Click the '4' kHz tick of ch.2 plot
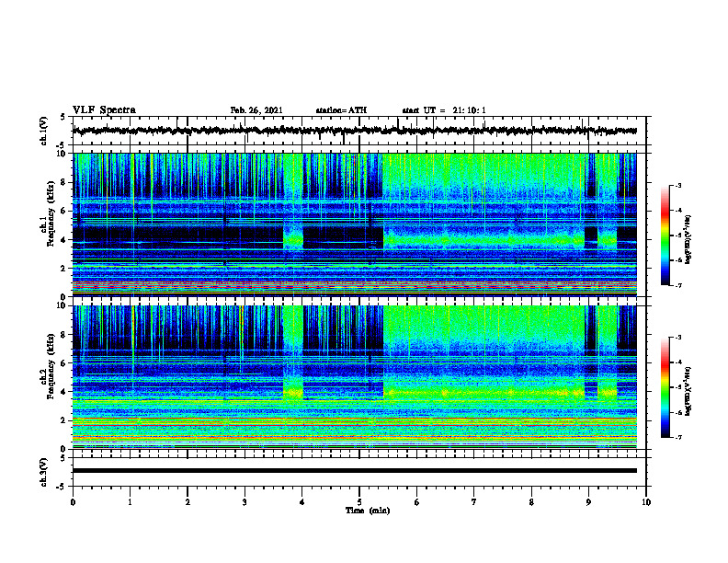 point(64,392)
